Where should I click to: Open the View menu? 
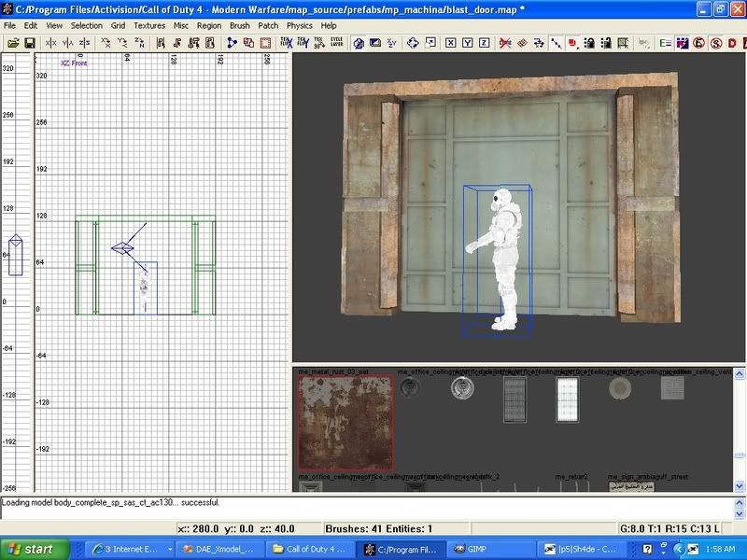54,26
